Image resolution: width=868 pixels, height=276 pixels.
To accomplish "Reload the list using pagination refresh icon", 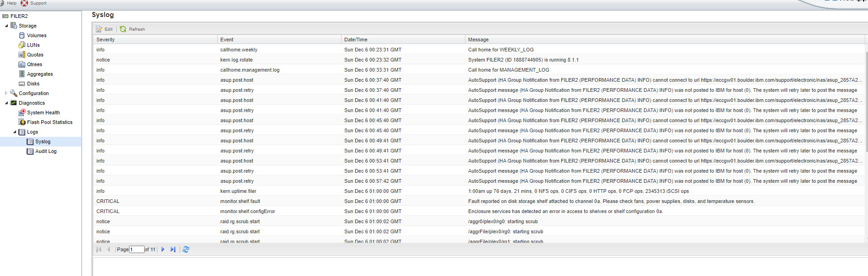I will (x=186, y=249).
